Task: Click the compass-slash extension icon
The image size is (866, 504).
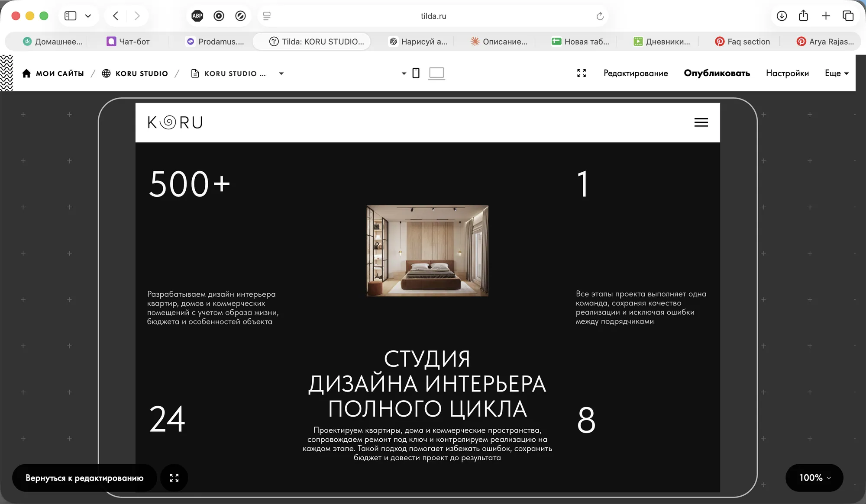Action: (241, 16)
